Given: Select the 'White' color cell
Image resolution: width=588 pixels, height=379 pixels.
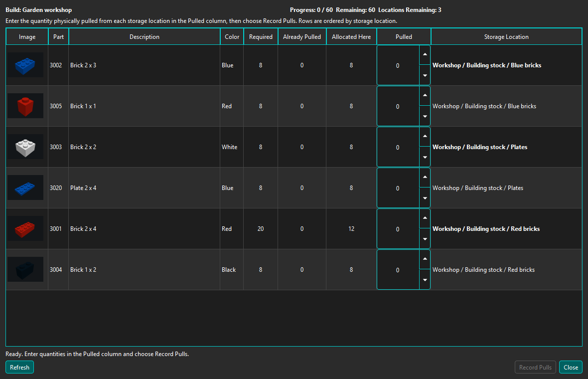Looking at the screenshot, I should (232, 147).
